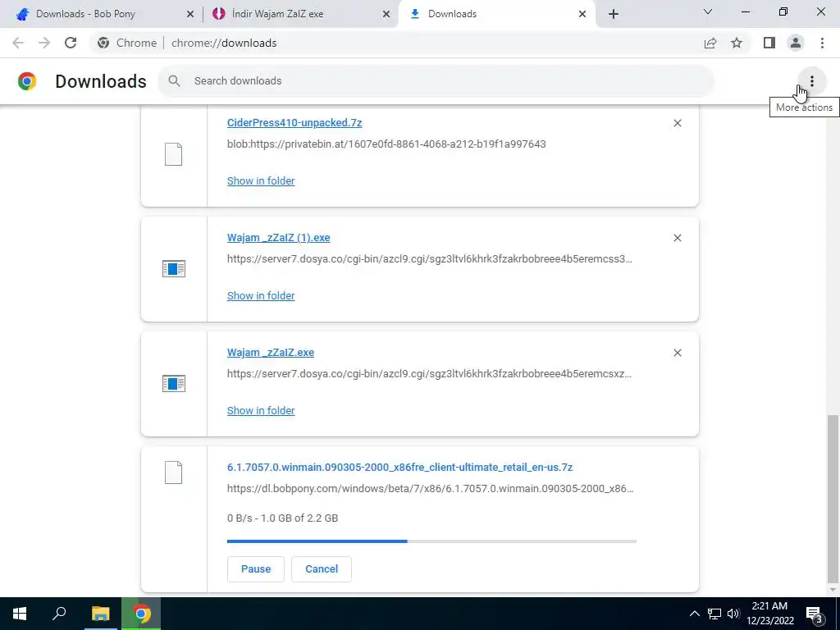Screen dimensions: 840x630
Task: Click the forward navigation arrow
Action: [44, 43]
